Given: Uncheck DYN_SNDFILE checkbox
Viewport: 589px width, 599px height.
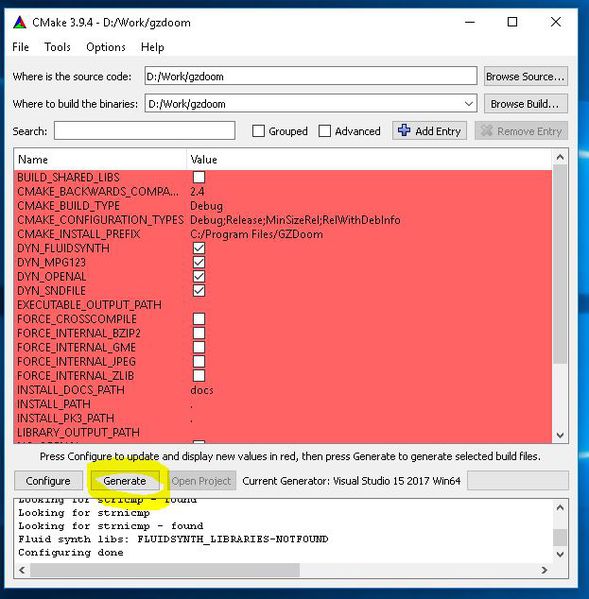Looking at the screenshot, I should 199,291.
